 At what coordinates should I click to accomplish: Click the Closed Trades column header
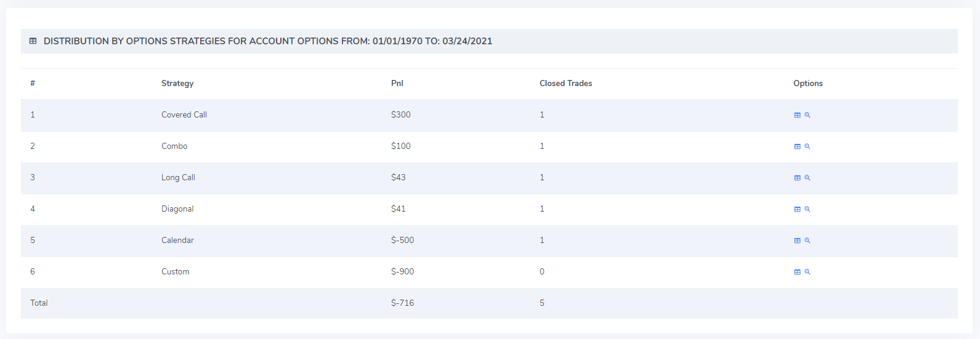[x=566, y=84]
